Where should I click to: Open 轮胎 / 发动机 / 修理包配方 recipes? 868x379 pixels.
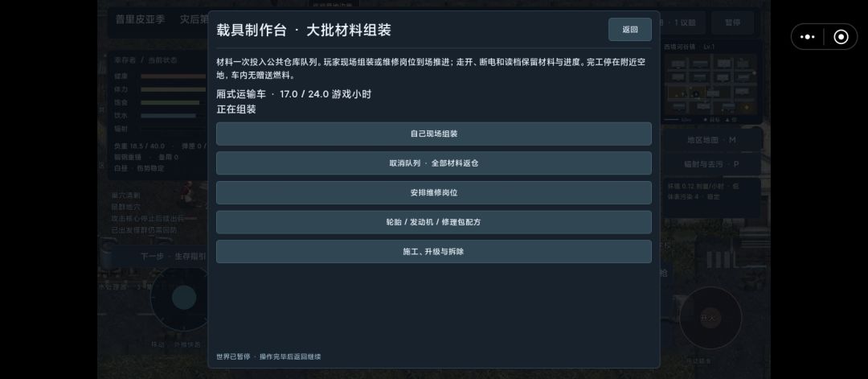tap(433, 222)
